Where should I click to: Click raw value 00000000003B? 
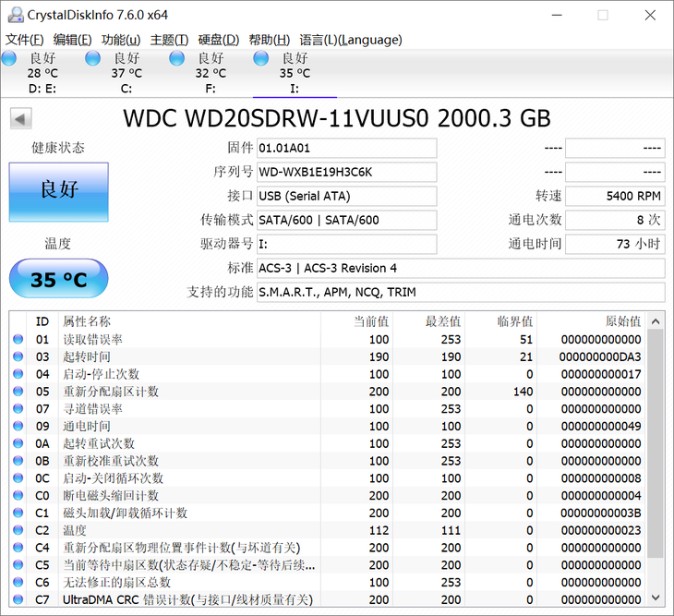tap(601, 513)
